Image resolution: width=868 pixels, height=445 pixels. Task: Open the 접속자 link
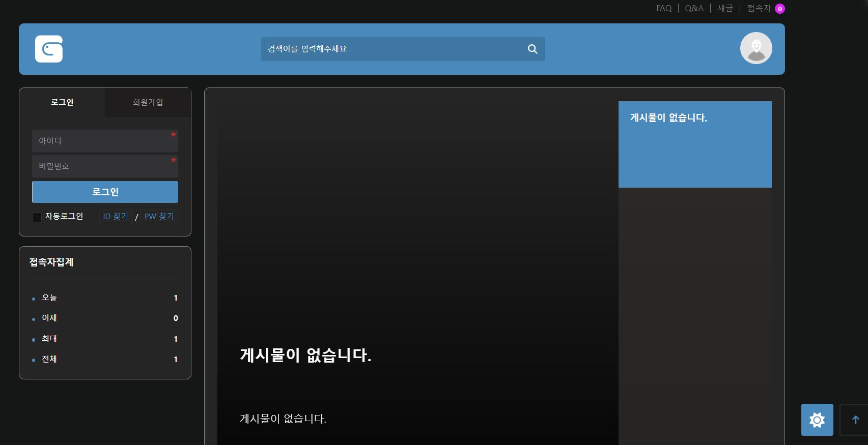pyautogui.click(x=759, y=8)
